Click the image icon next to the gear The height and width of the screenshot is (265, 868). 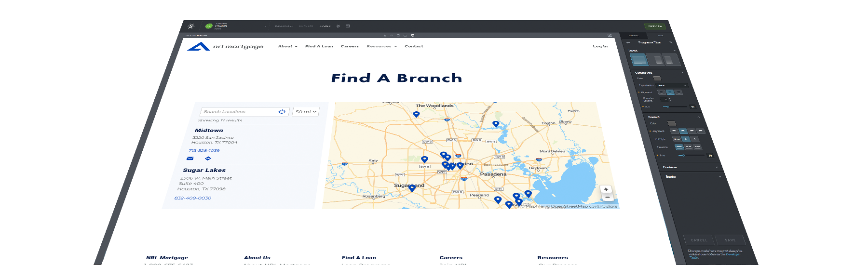(348, 26)
